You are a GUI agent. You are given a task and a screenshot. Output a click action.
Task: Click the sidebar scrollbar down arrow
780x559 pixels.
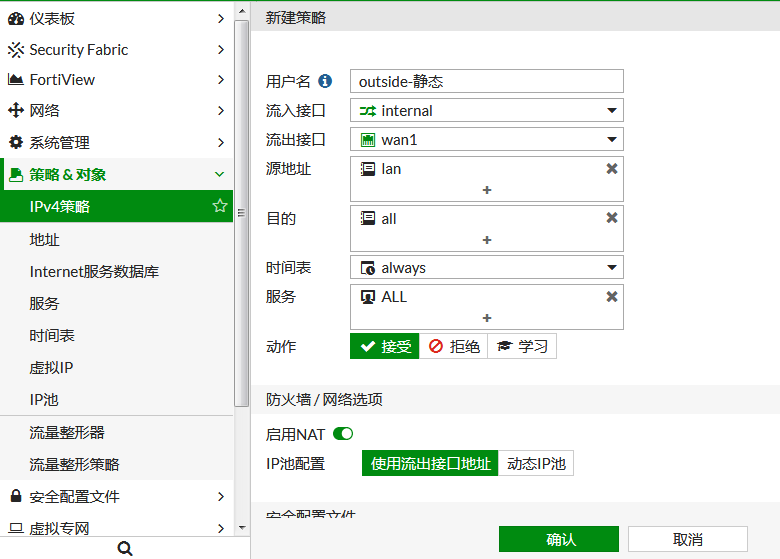242,528
